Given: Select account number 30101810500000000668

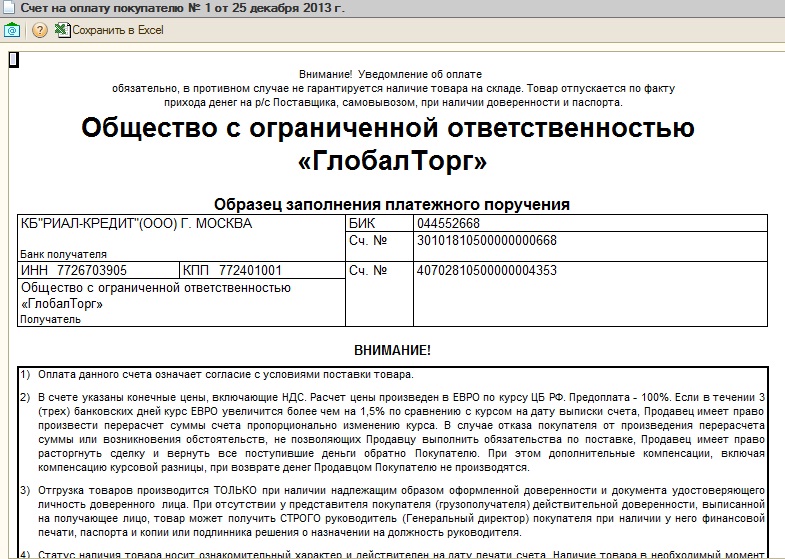Looking at the screenshot, I should click(x=487, y=241).
